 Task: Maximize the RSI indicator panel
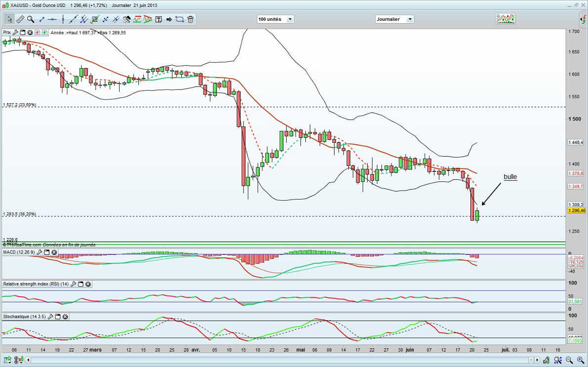click(x=81, y=284)
